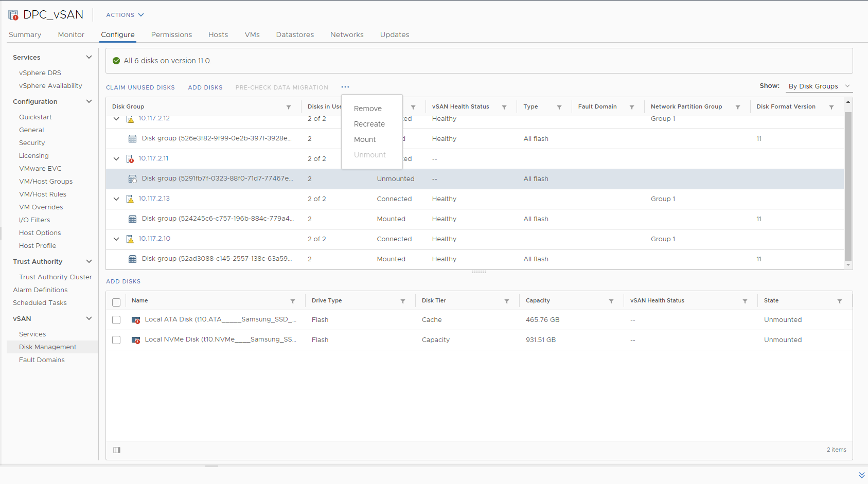Switch to the Updates tab
Image resolution: width=868 pixels, height=484 pixels.
pyautogui.click(x=395, y=34)
